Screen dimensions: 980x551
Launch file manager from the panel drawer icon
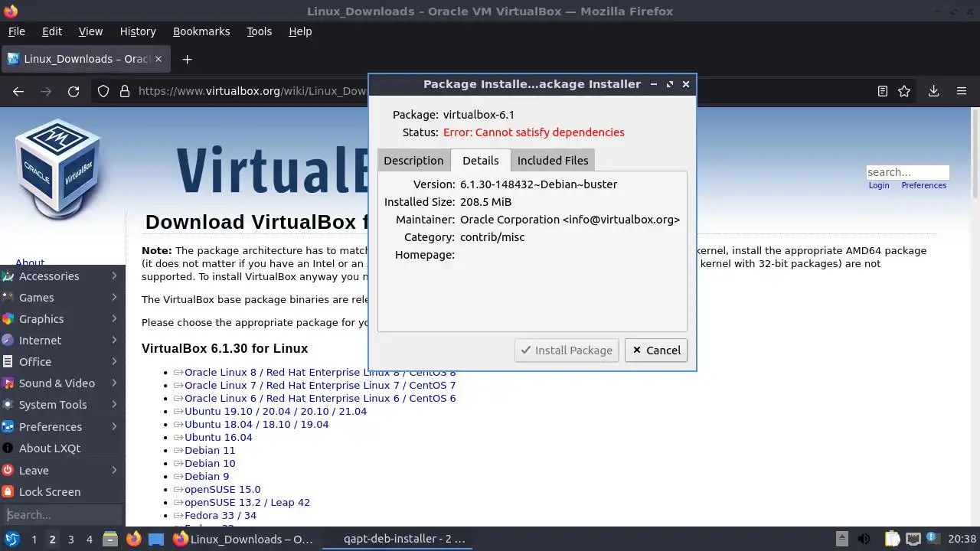tap(109, 539)
